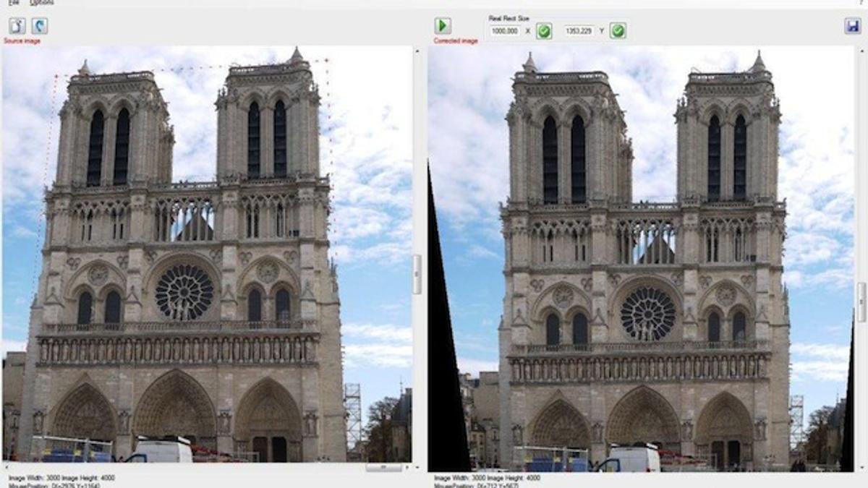Screen dimensions: 868x488
Task: Click the source image vertical scrollbar thumb
Action: point(417,274)
